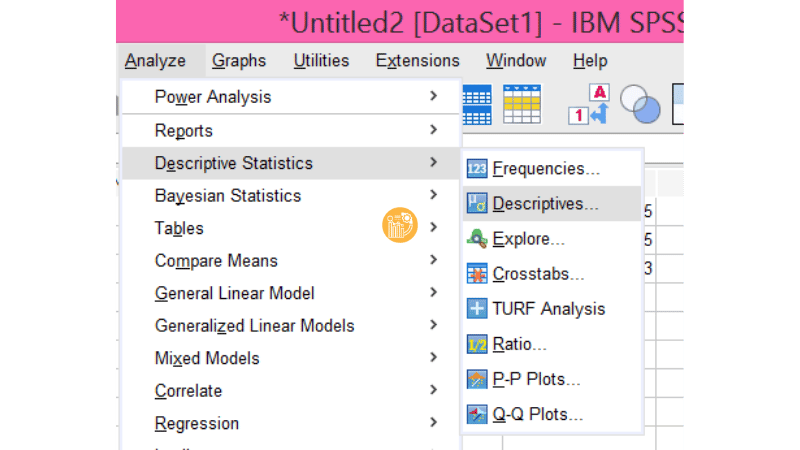This screenshot has width=800, height=450.
Task: Select Correlate menu entry
Action: click(291, 391)
